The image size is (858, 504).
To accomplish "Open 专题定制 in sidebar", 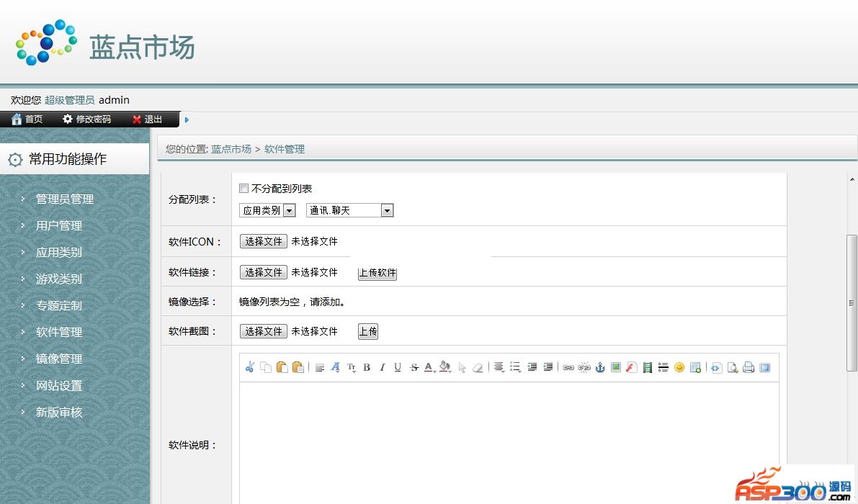I will point(59,305).
